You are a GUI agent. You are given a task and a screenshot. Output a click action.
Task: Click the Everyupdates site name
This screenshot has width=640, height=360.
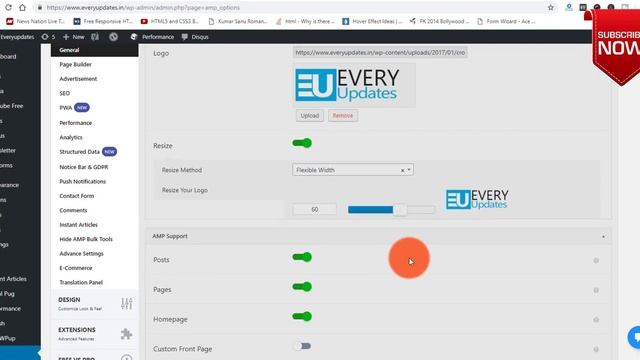click(x=17, y=37)
